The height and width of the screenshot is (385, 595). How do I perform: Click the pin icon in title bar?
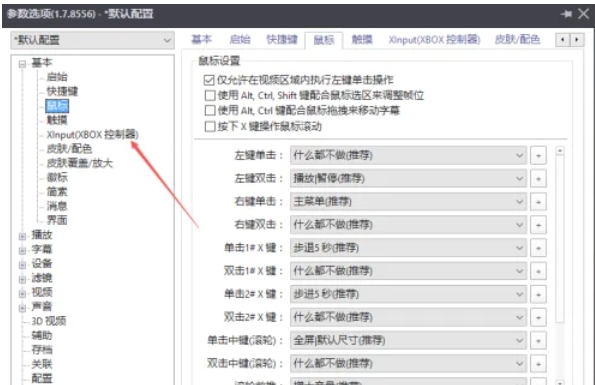(x=566, y=14)
